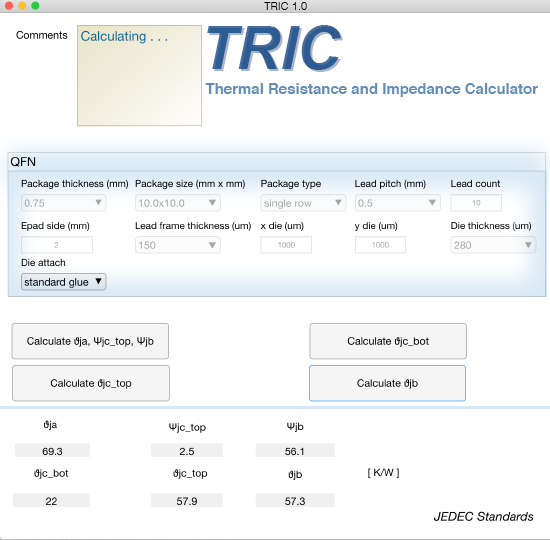Click the Calculate ϑjc_bot button

tap(388, 341)
